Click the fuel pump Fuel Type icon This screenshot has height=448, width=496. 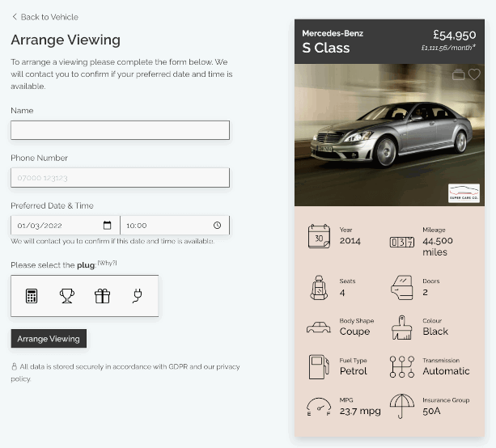[x=319, y=367]
